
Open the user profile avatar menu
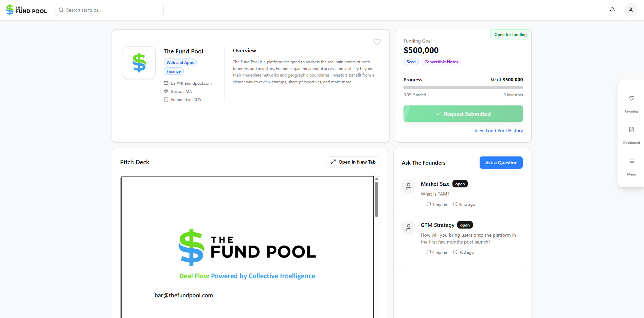630,10
